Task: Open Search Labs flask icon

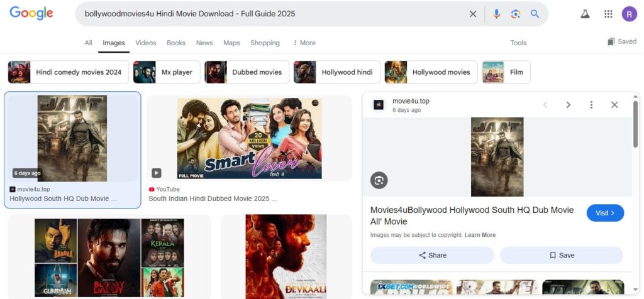Action: point(585,14)
